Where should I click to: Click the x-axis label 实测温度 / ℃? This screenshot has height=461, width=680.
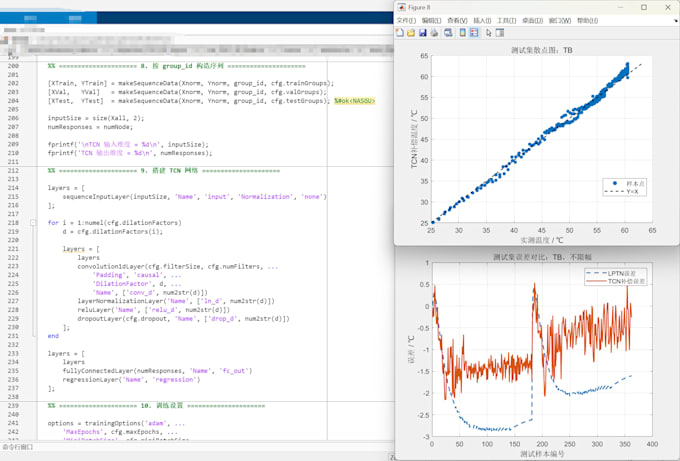point(542,240)
